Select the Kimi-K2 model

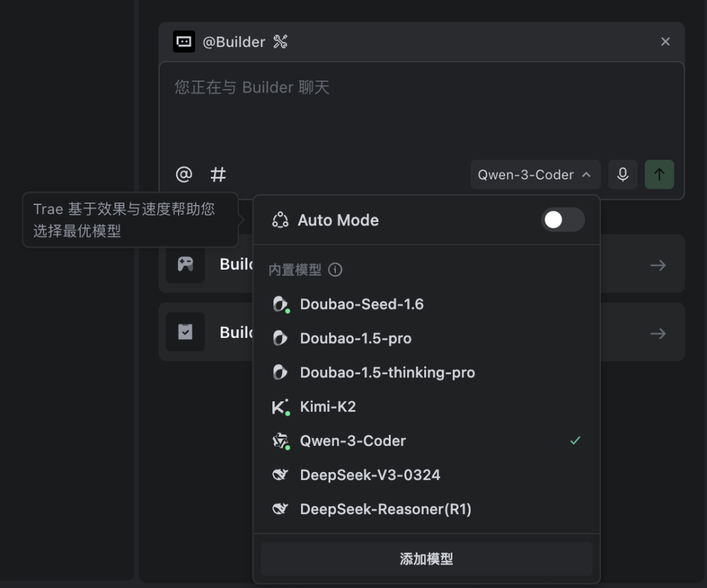click(427, 407)
